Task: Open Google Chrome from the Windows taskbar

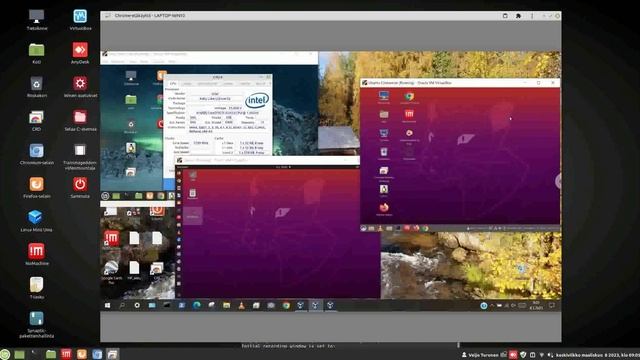Action: pyautogui.click(x=286, y=305)
